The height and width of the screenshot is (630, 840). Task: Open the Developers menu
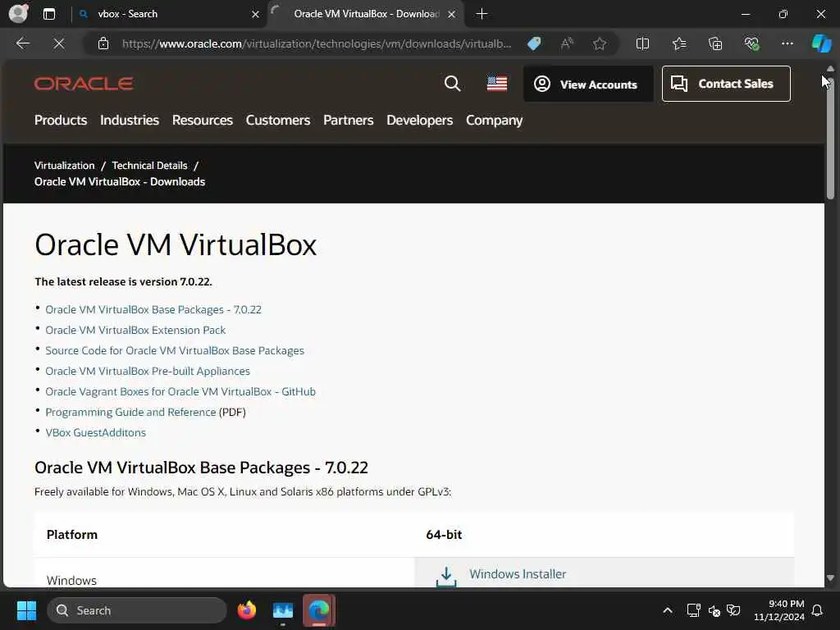click(x=420, y=120)
